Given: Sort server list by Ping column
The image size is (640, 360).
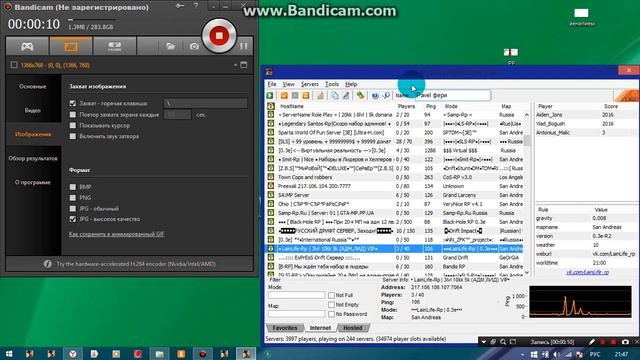Looking at the screenshot, I should click(431, 106).
